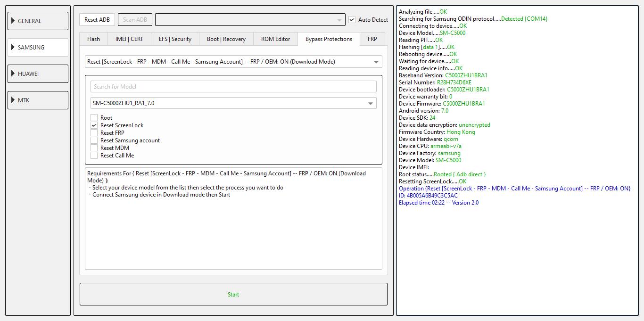This screenshot has height=321, width=644.
Task: Click the Android version 7.0 log line
Action: point(423,111)
